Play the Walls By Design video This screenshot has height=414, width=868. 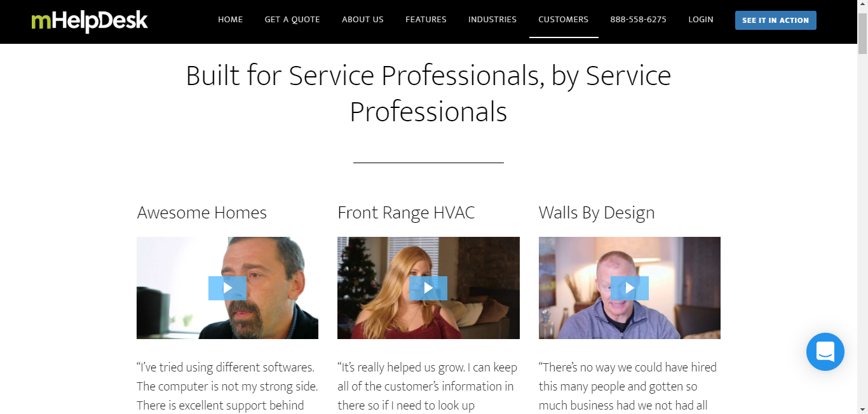[629, 288]
